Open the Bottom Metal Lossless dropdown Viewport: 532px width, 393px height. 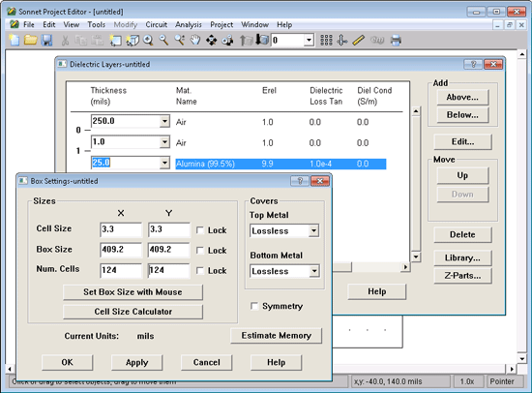point(314,271)
